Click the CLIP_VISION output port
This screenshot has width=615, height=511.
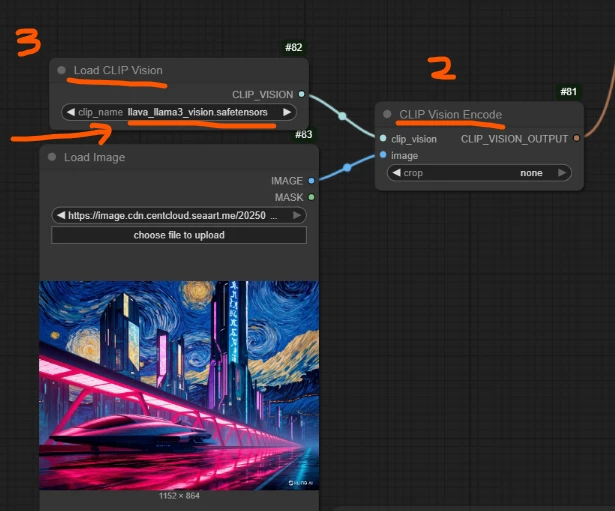(x=302, y=94)
